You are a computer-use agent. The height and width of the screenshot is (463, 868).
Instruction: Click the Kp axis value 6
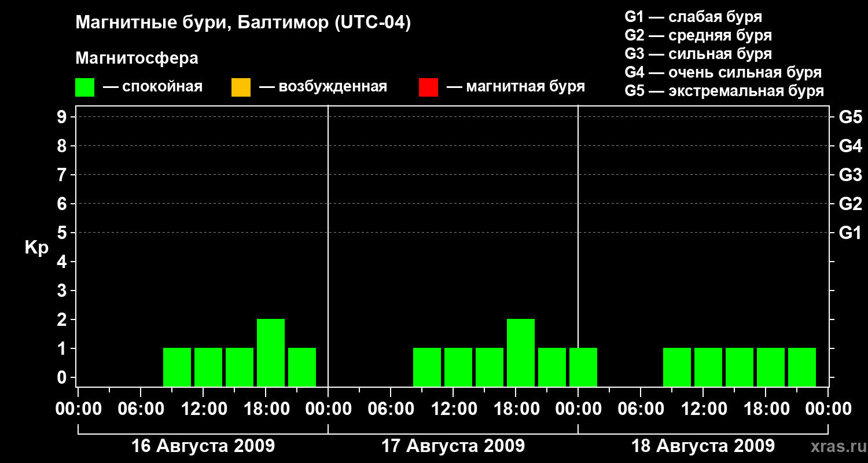tap(63, 204)
